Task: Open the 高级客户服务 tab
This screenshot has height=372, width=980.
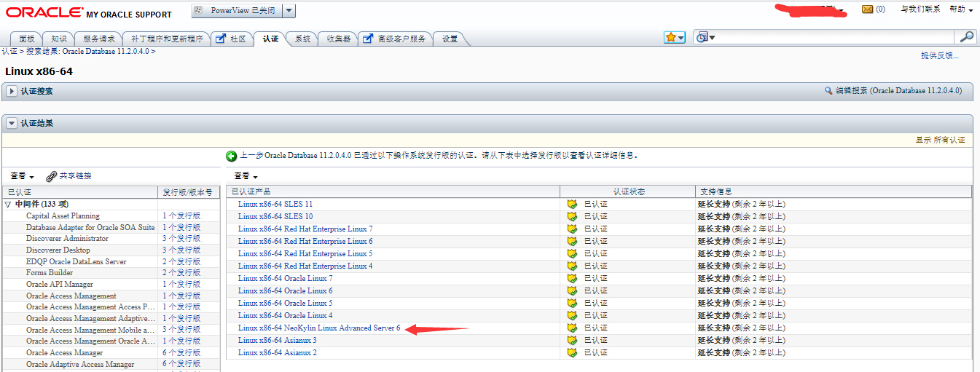Action: [x=395, y=39]
